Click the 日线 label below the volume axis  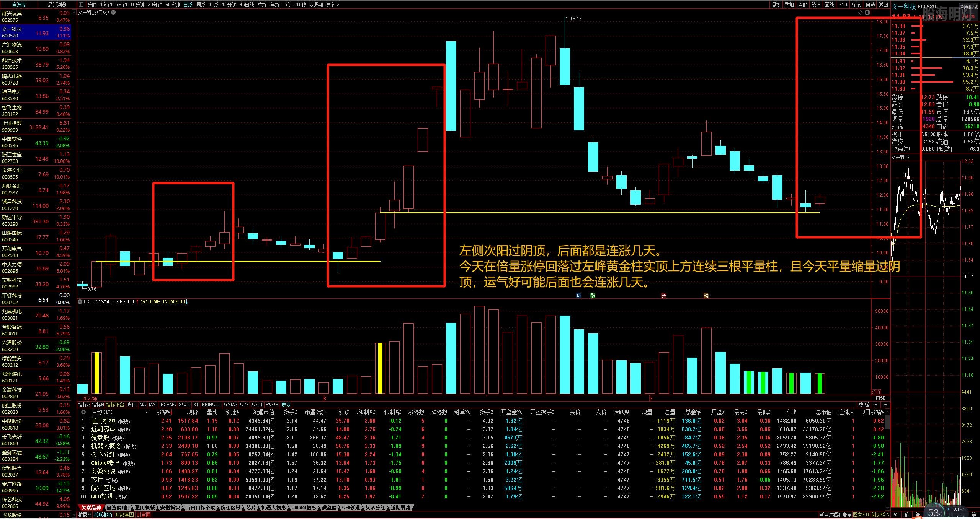click(880, 398)
